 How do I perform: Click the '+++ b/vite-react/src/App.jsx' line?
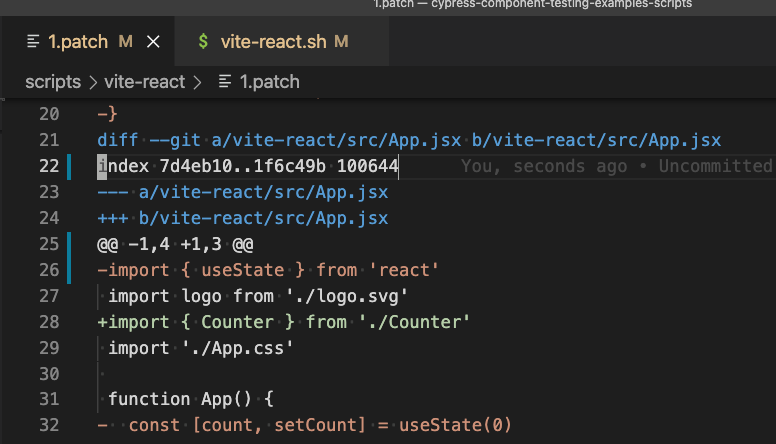tap(242, 218)
